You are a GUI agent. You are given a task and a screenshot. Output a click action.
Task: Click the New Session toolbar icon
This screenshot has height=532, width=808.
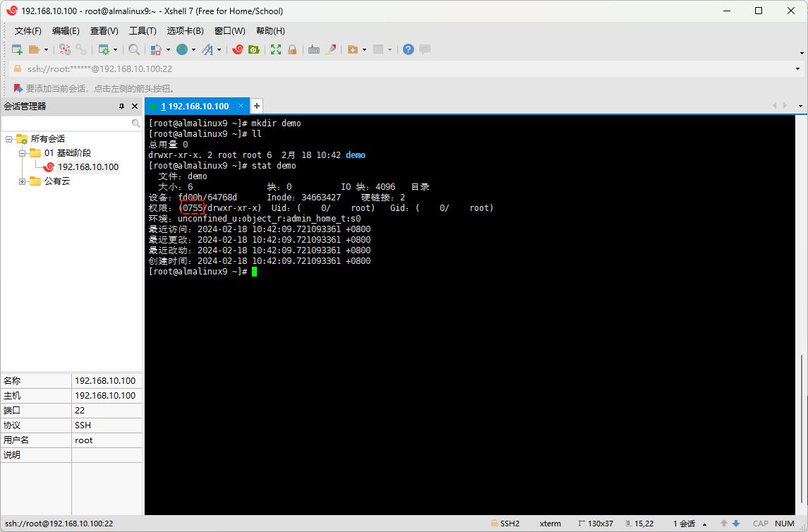pyautogui.click(x=17, y=49)
